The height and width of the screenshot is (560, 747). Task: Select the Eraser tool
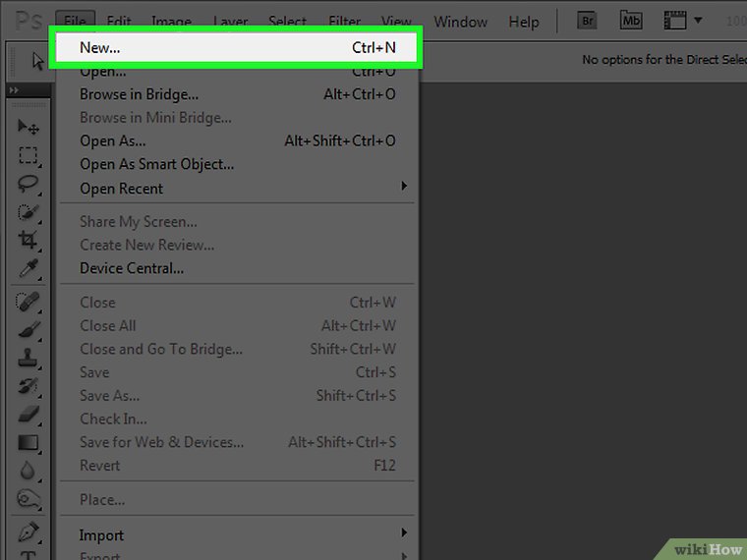pyautogui.click(x=28, y=415)
